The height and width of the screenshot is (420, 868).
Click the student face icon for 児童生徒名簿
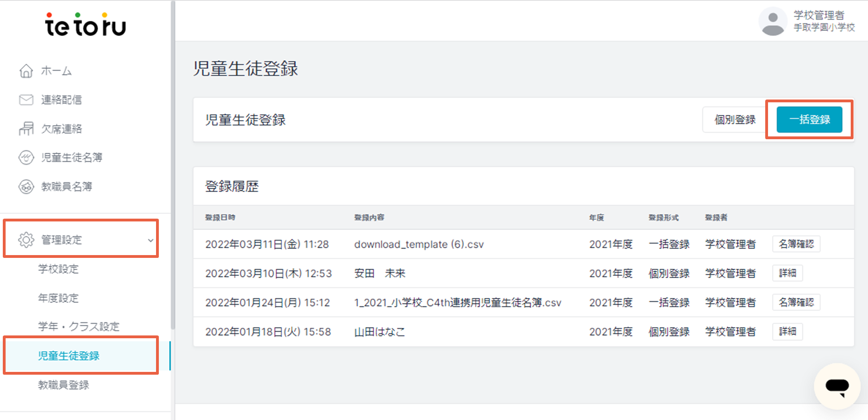click(x=26, y=157)
